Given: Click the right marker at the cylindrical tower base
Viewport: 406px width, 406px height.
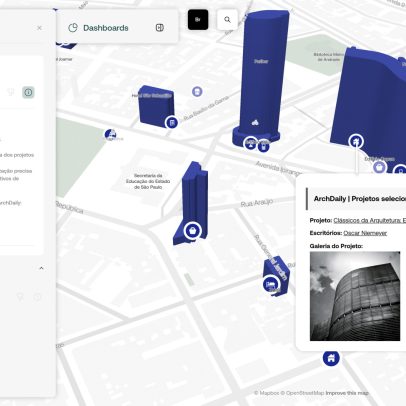Looking at the screenshot, I should [x=264, y=146].
